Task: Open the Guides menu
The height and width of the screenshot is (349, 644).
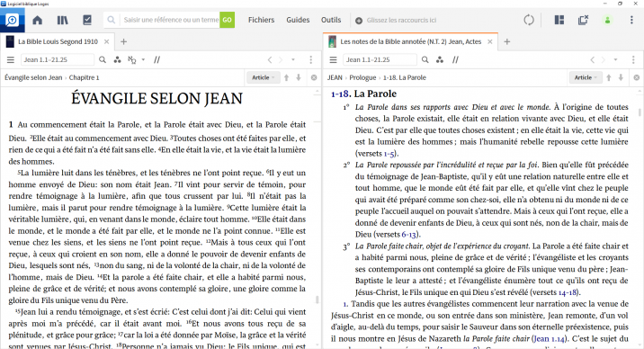Action: coord(298,20)
